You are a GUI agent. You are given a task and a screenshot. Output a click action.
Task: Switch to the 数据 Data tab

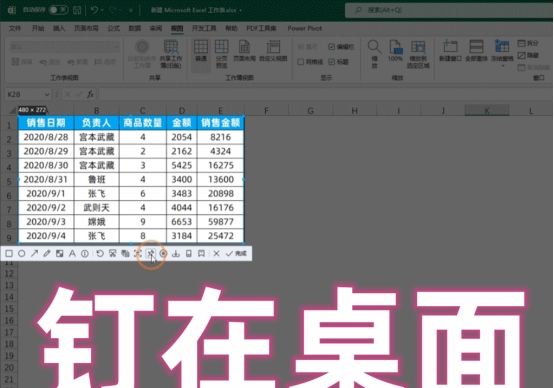(x=134, y=28)
